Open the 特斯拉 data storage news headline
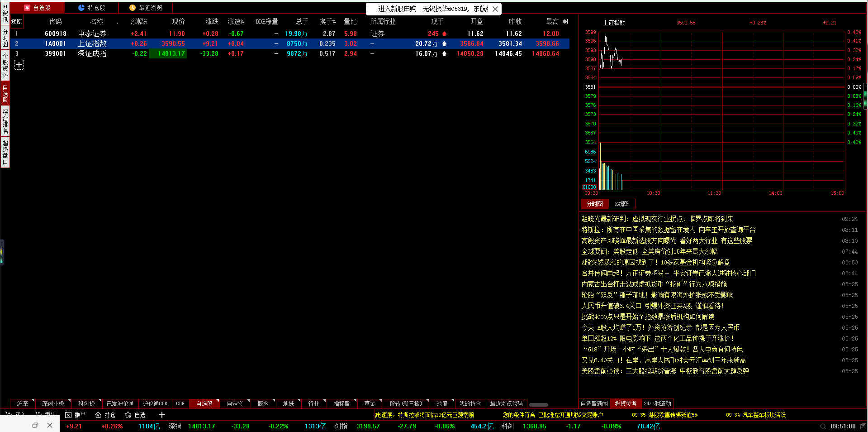 click(x=668, y=230)
